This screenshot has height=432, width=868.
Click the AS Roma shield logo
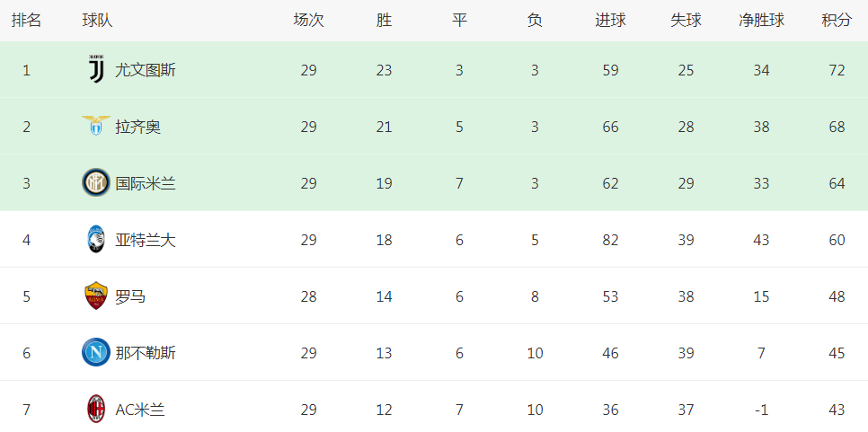(96, 295)
